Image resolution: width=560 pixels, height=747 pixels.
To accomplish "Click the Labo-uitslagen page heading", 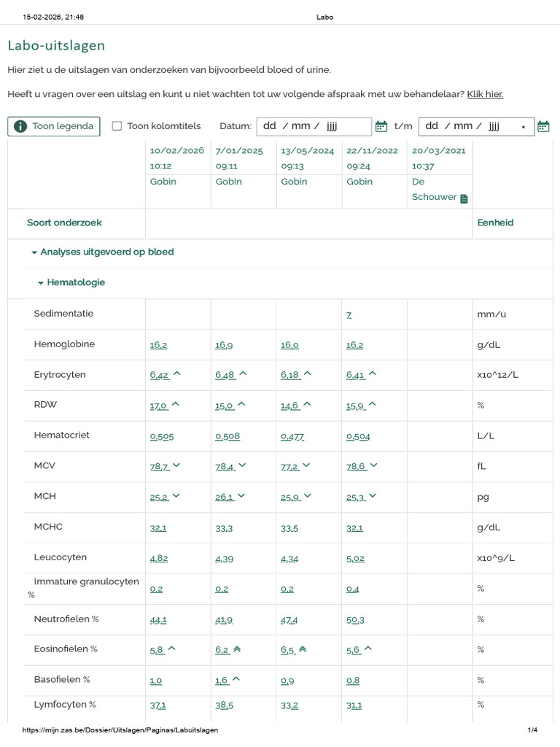I will [56, 46].
